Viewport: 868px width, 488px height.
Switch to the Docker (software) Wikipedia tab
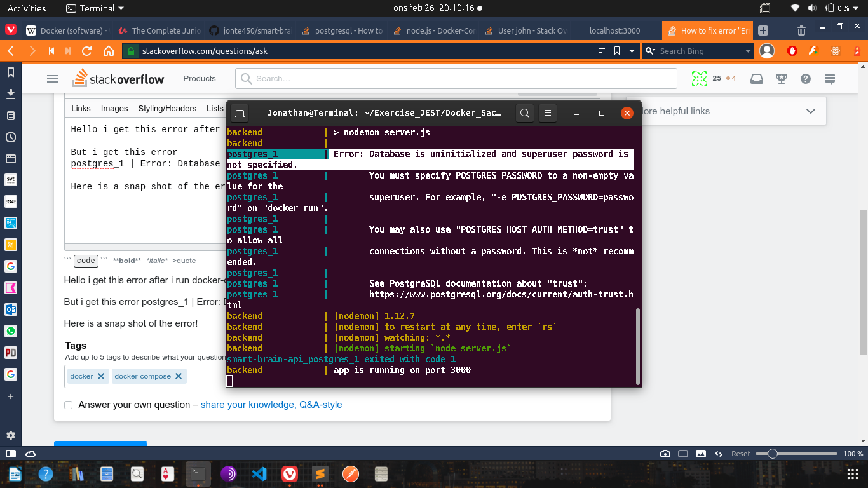click(x=66, y=30)
